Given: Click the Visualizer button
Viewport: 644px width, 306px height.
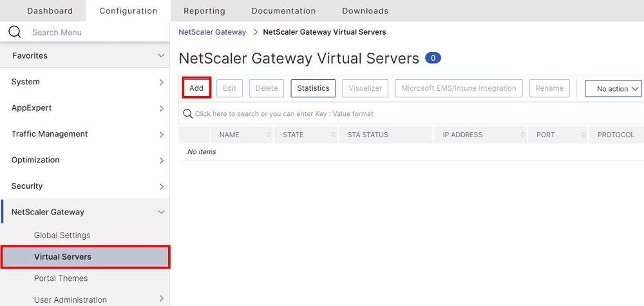Looking at the screenshot, I should [365, 88].
